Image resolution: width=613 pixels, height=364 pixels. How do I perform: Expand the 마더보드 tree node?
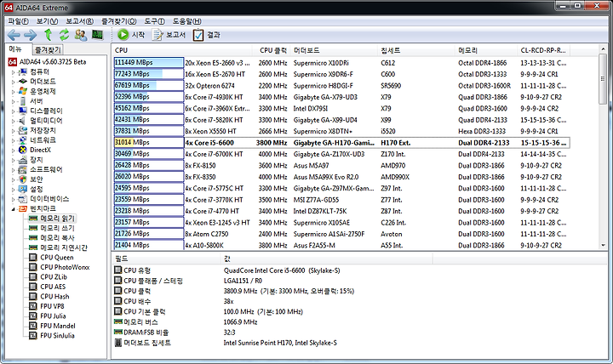[x=14, y=82]
